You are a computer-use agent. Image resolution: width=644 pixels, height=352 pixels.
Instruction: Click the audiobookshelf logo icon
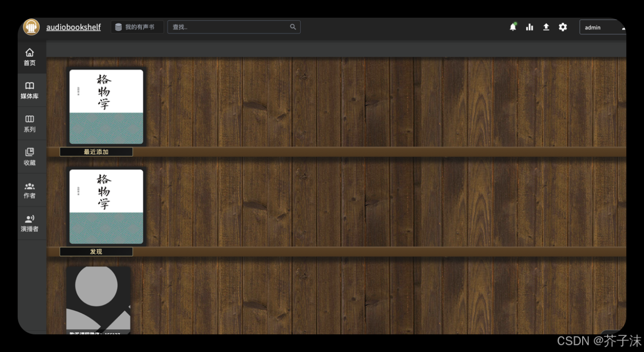tap(31, 27)
